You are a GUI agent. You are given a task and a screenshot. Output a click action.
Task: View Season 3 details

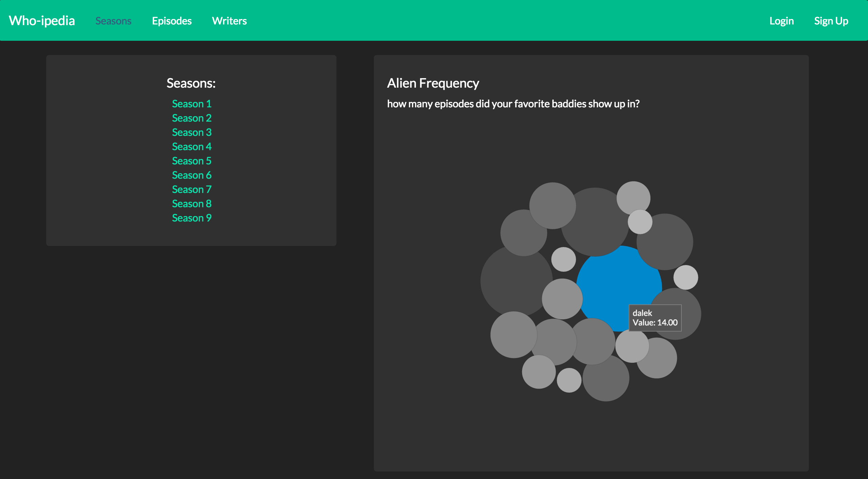click(192, 132)
